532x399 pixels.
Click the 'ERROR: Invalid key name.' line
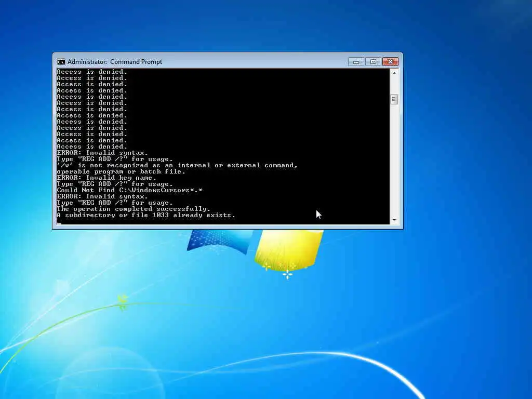click(x=106, y=178)
